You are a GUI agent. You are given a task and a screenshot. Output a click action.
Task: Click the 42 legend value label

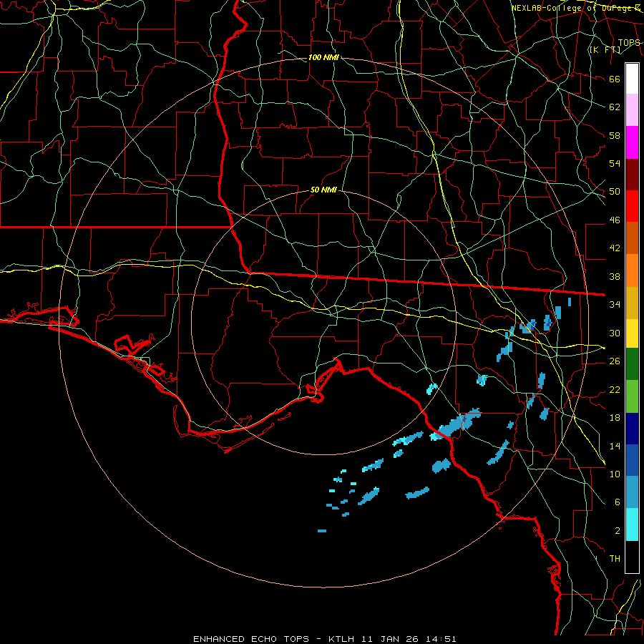point(615,248)
